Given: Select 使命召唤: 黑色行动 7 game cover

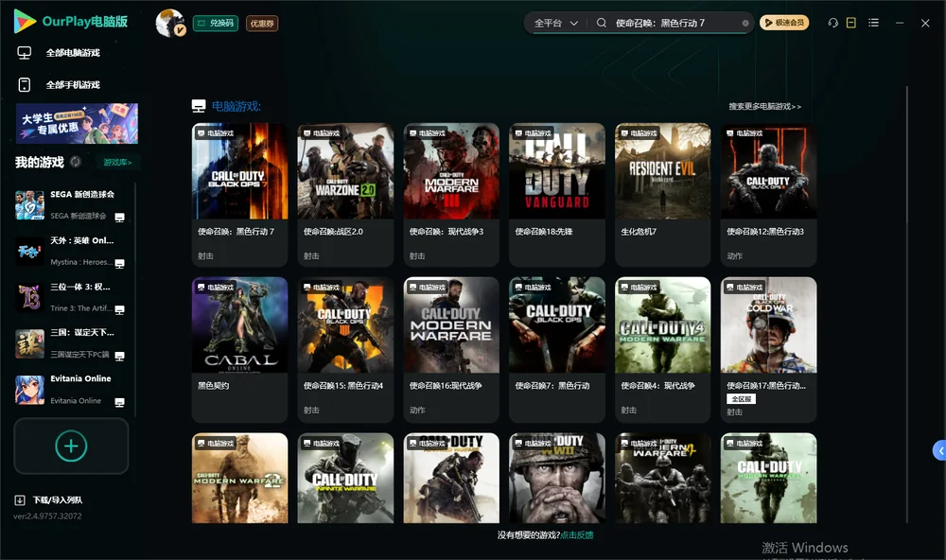Looking at the screenshot, I should pyautogui.click(x=240, y=171).
